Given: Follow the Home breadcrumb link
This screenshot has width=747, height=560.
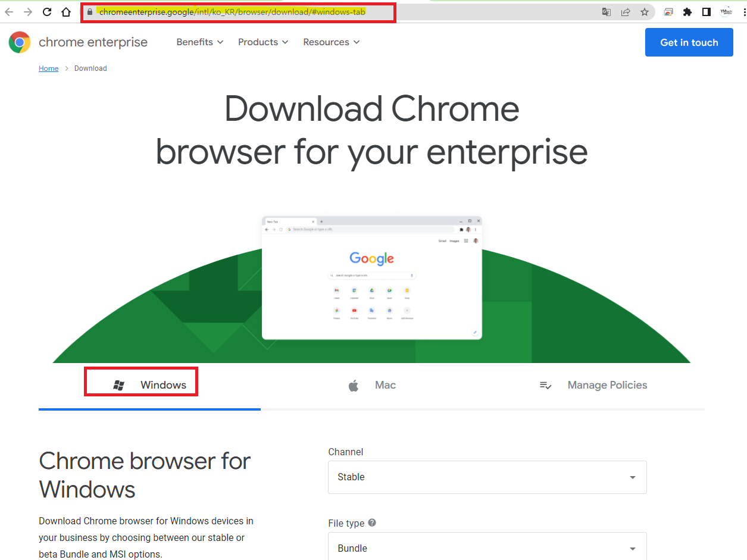Looking at the screenshot, I should click(x=49, y=68).
